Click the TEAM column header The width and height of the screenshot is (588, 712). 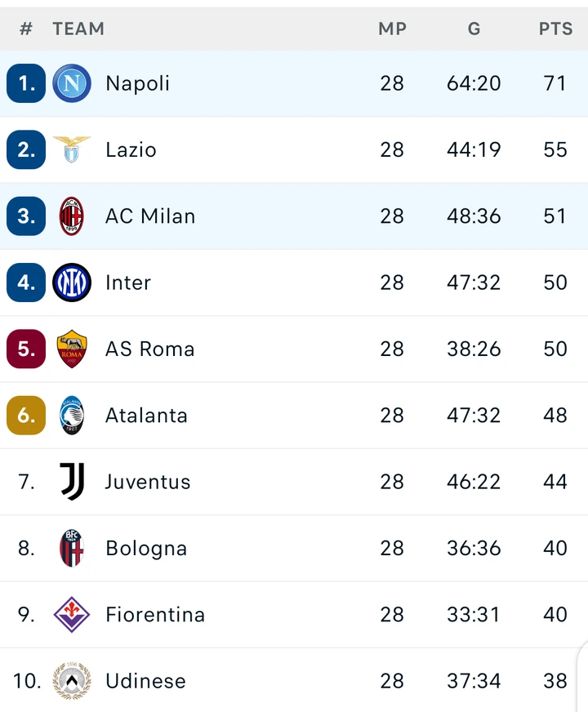click(x=78, y=29)
